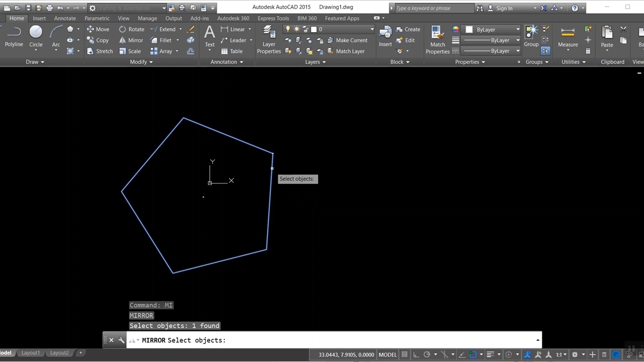
Task: Open the ByLayer object color swatch dropdown
Action: [x=493, y=30]
